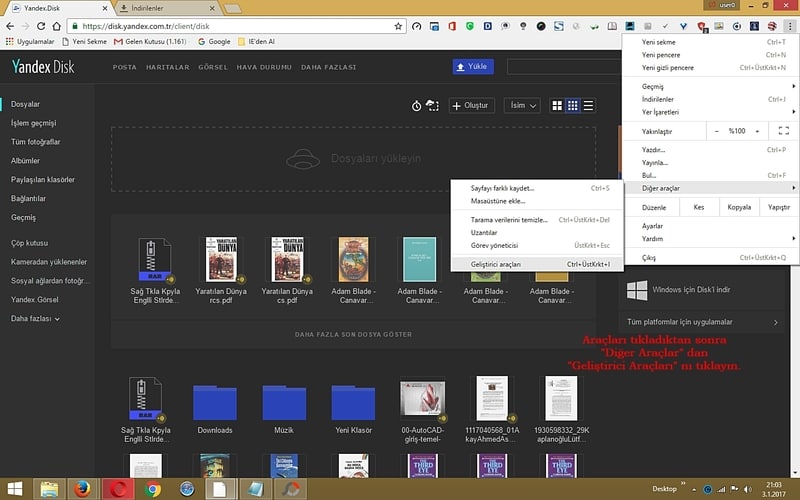This screenshot has height=500, width=800.
Task: Select Tarama verilerini temizle
Action: 537,220
